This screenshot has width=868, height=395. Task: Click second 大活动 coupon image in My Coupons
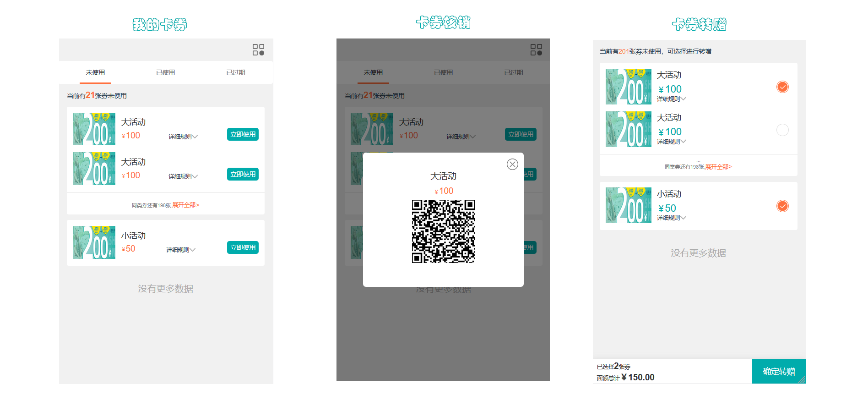pos(94,169)
